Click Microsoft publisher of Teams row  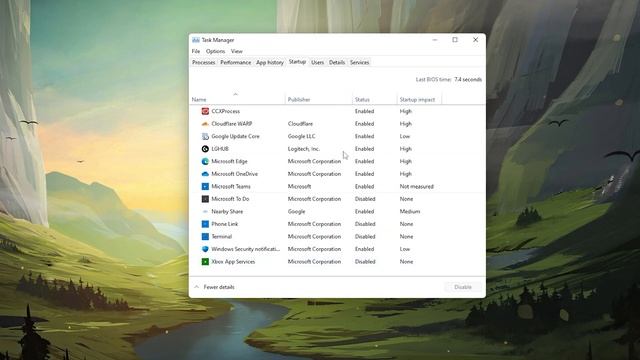[300, 187]
